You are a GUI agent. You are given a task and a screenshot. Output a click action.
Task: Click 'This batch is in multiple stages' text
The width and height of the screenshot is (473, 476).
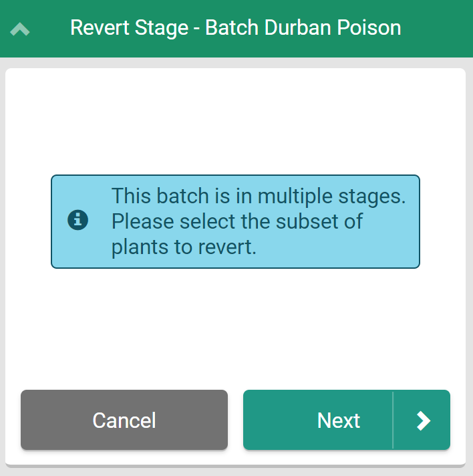[258, 197]
